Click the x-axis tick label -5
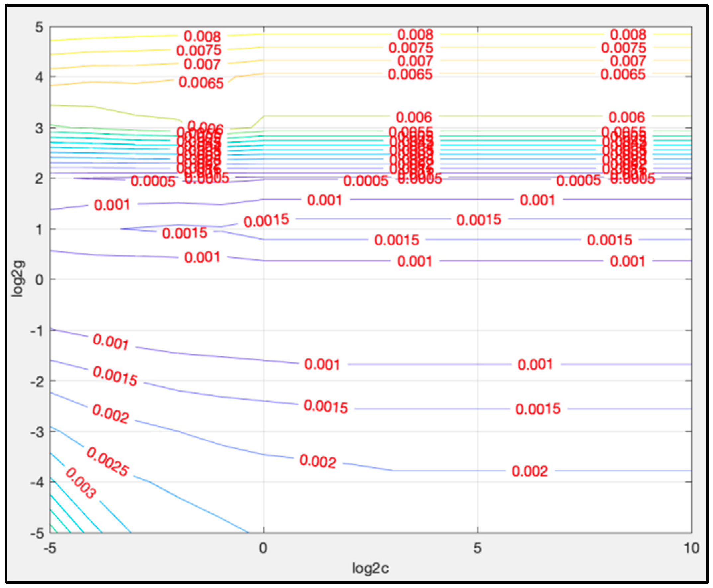The height and width of the screenshot is (588, 713). pos(50,548)
